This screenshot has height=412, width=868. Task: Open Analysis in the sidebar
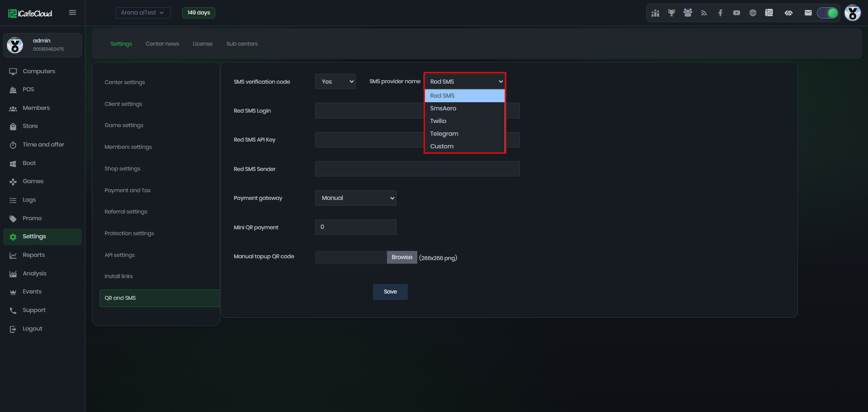[42, 274]
